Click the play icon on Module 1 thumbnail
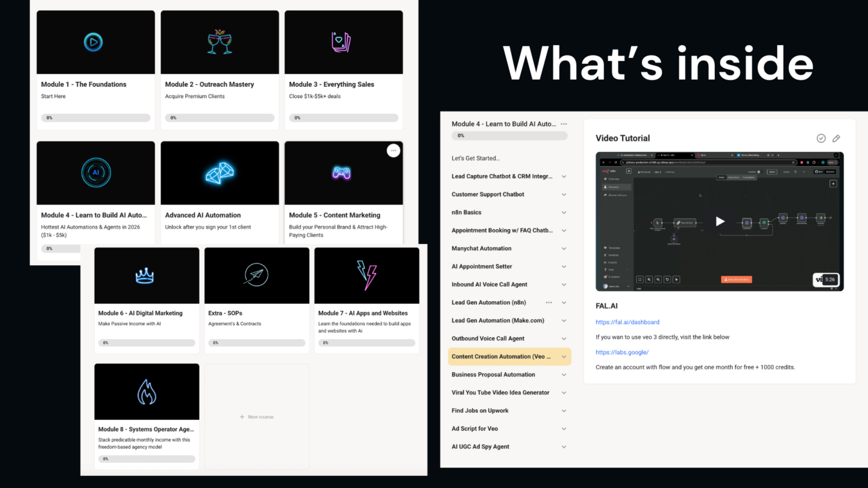 (93, 42)
